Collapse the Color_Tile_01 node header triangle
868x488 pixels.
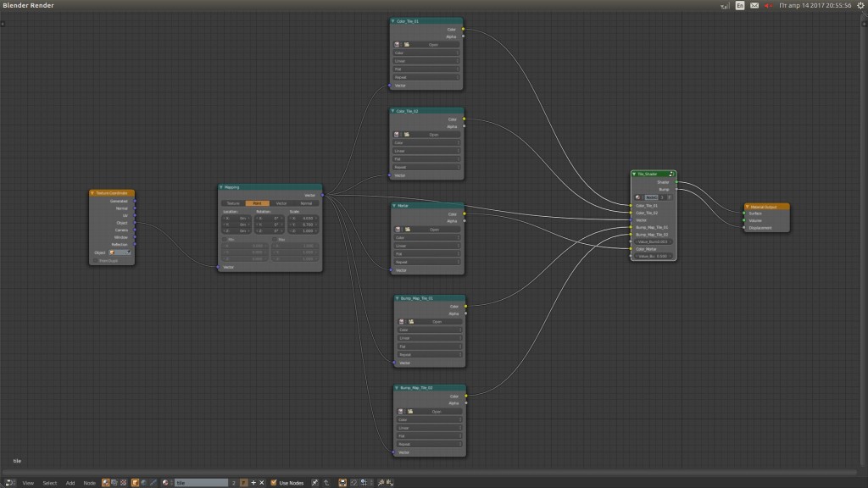coord(393,21)
